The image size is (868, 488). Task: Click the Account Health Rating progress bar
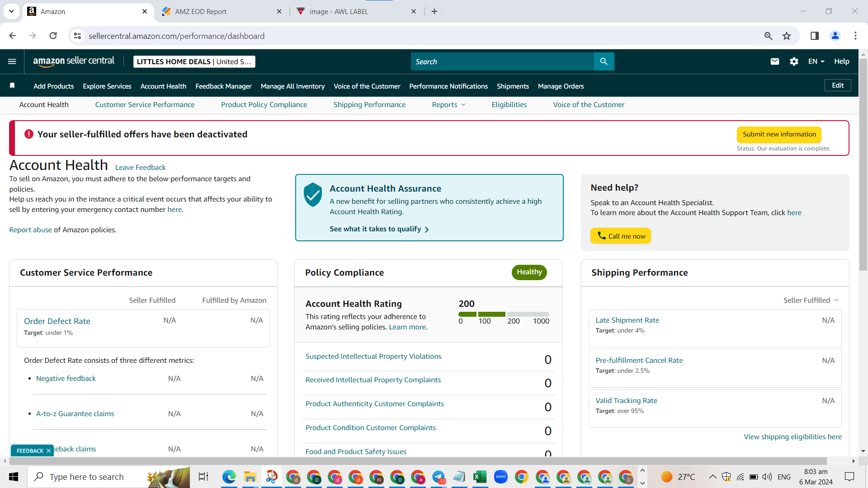coord(504,314)
